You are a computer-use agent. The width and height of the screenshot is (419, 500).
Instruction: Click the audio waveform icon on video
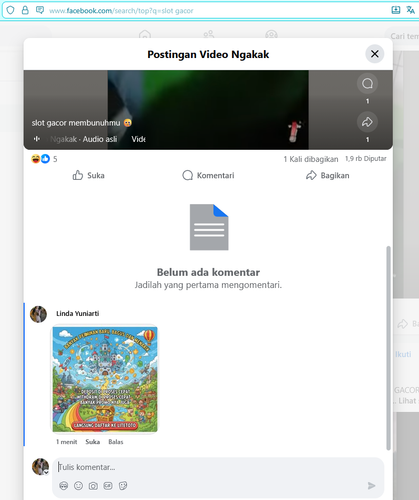(x=37, y=139)
